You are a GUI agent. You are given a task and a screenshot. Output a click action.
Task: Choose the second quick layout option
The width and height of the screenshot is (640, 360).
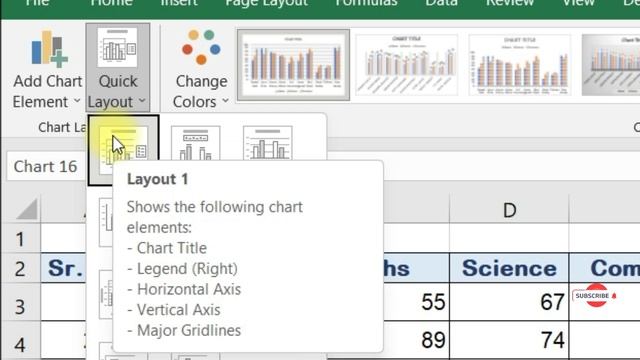pos(196,144)
